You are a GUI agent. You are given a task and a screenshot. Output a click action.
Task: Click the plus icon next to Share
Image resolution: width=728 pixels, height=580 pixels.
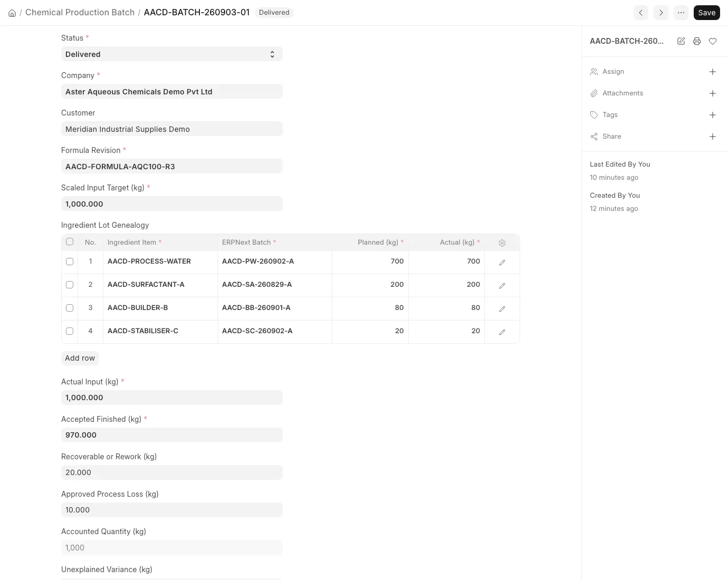(713, 137)
